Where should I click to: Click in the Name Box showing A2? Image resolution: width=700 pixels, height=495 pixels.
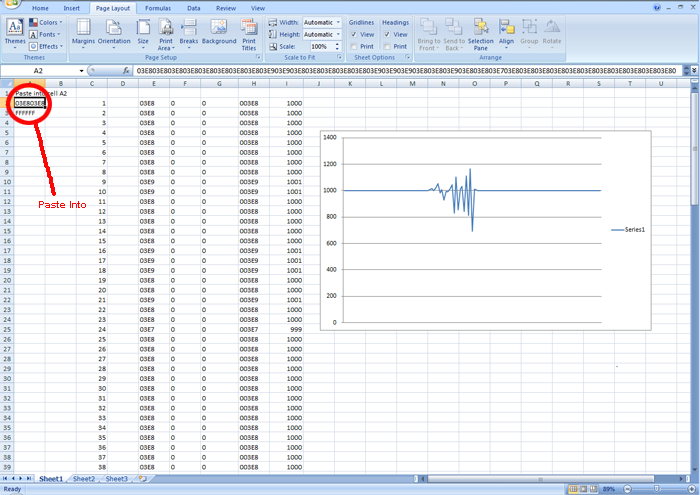38,71
